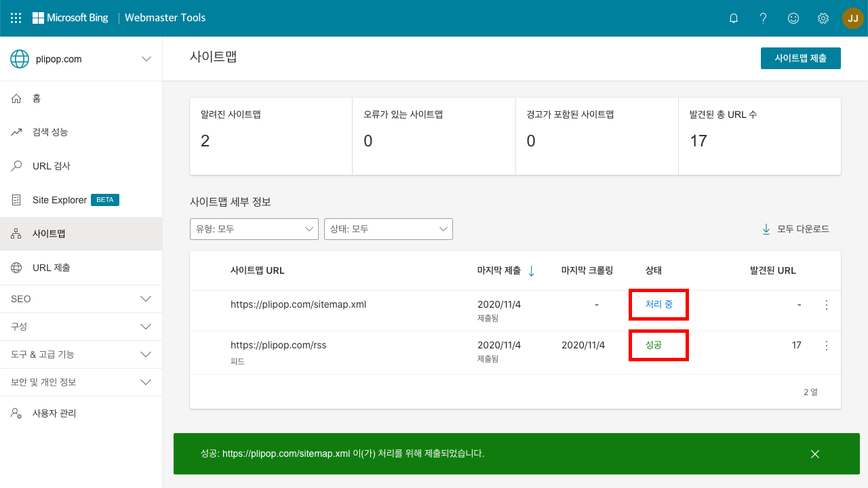Click the rss row's 마지막 크롤링 date
The height and width of the screenshot is (488, 868).
tap(583, 345)
